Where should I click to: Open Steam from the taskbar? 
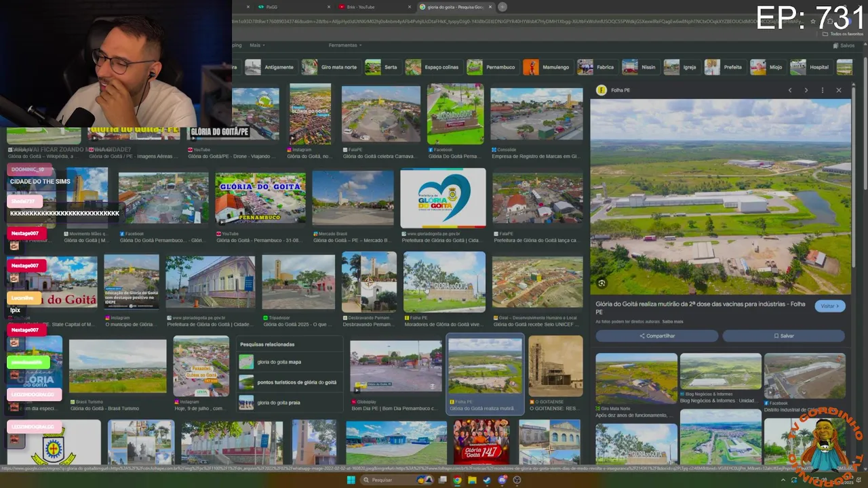click(x=487, y=480)
